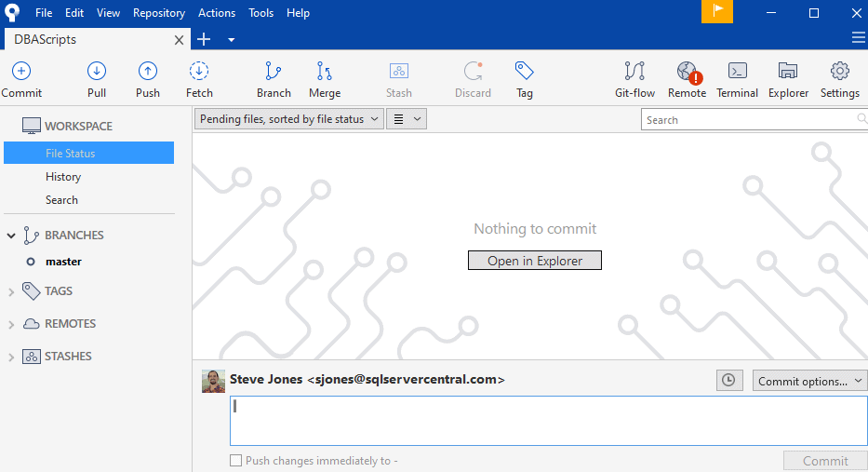Click Steve Jones avatar thumbnail

click(x=213, y=381)
